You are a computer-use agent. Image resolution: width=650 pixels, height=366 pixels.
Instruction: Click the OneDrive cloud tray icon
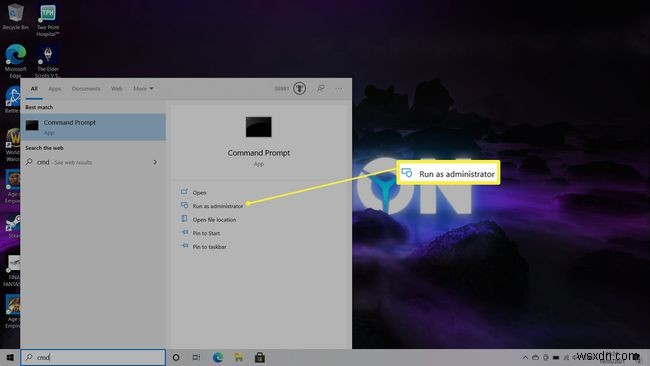tap(536, 357)
